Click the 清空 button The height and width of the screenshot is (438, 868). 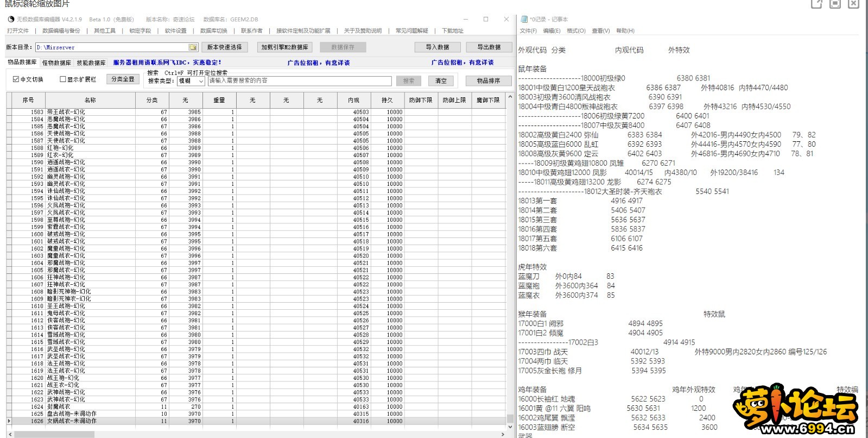[441, 81]
